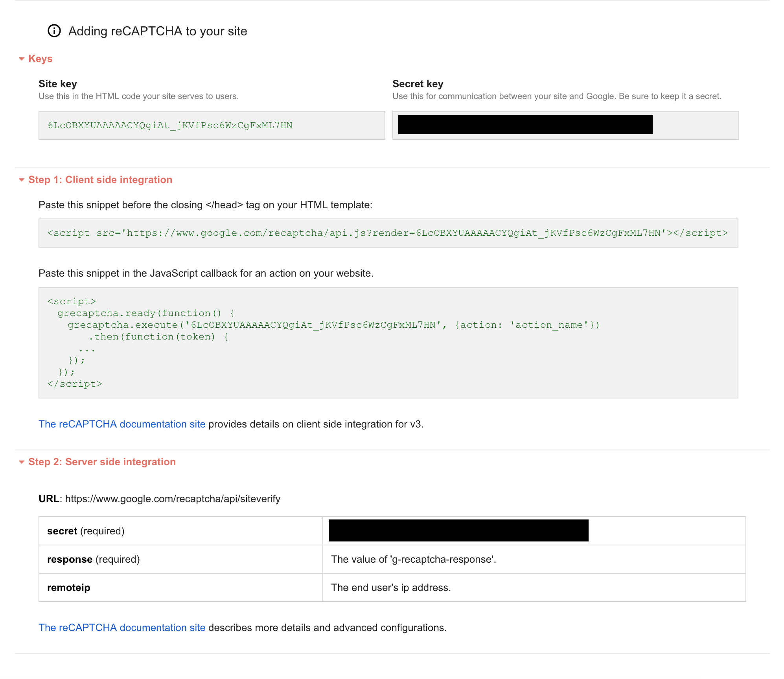Click the script src snippet box

coord(388,233)
